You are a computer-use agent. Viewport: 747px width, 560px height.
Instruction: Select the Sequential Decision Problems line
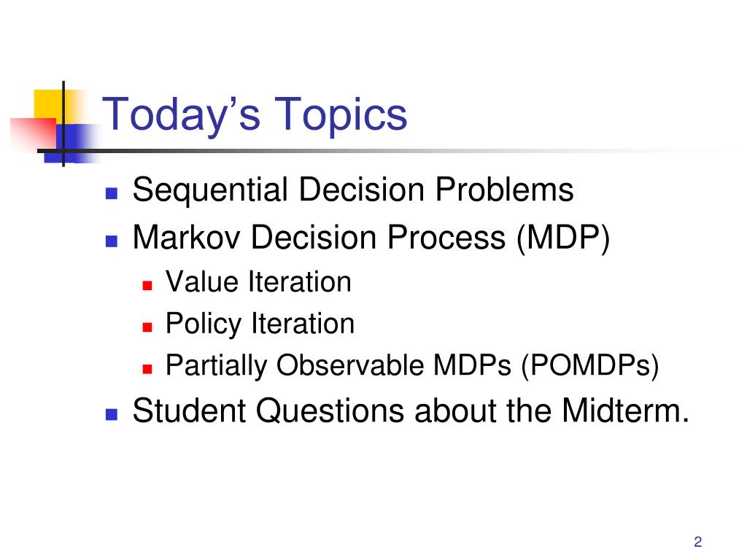click(353, 190)
